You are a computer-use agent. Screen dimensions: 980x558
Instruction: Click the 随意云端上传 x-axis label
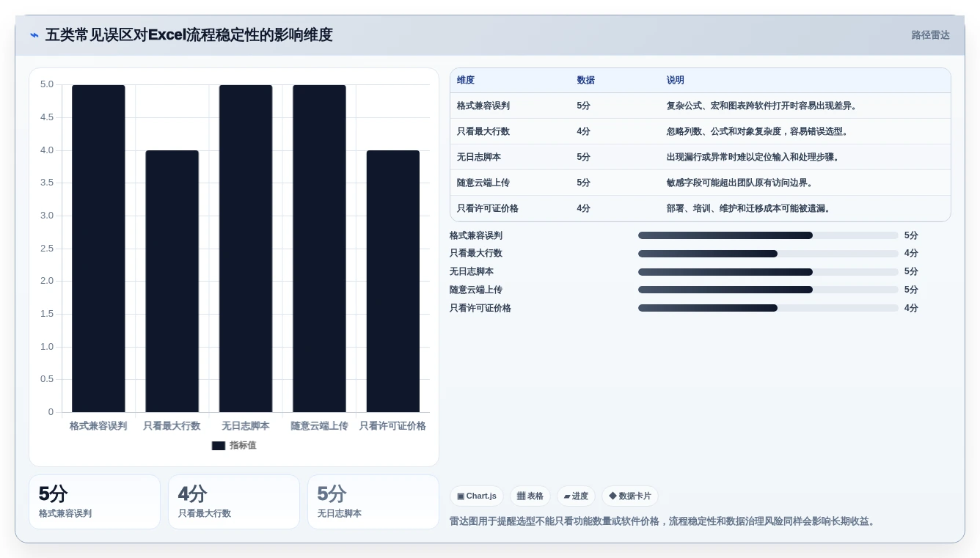[x=319, y=426]
